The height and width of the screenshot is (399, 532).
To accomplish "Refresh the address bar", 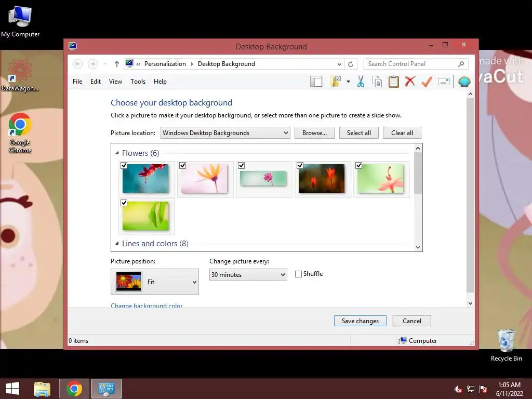I will pos(351,64).
